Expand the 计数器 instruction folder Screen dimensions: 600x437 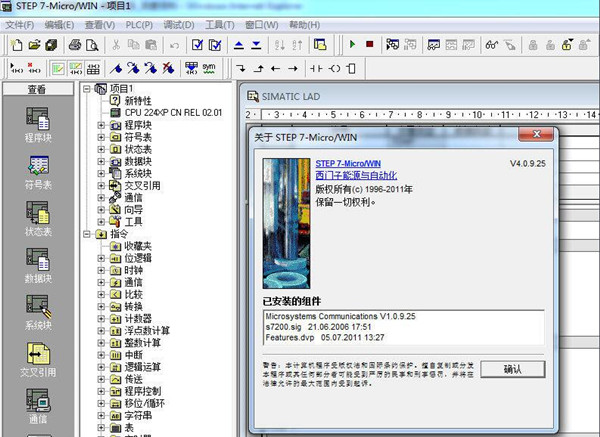pyautogui.click(x=101, y=318)
